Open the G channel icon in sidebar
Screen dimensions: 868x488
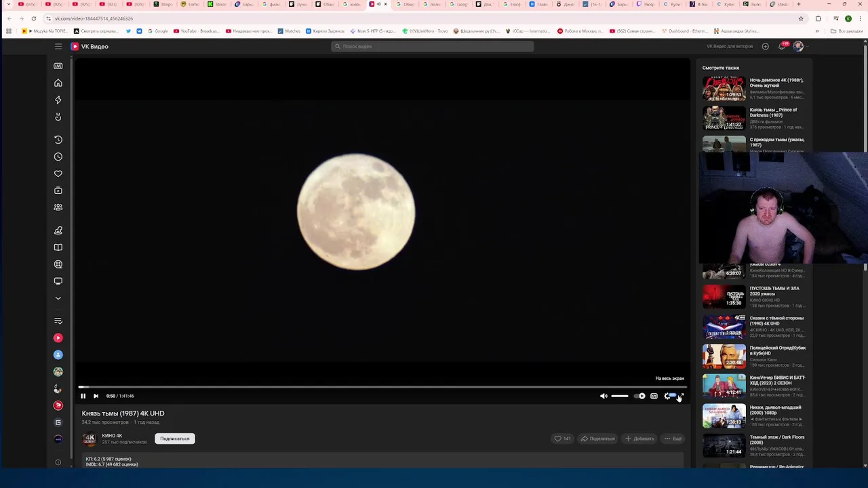coord(58,422)
